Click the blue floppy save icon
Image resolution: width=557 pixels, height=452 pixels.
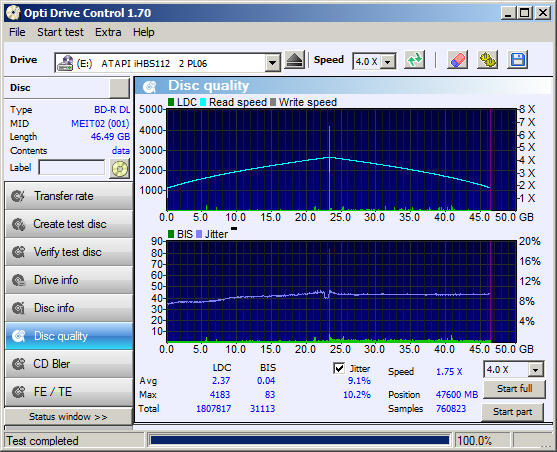[518, 60]
